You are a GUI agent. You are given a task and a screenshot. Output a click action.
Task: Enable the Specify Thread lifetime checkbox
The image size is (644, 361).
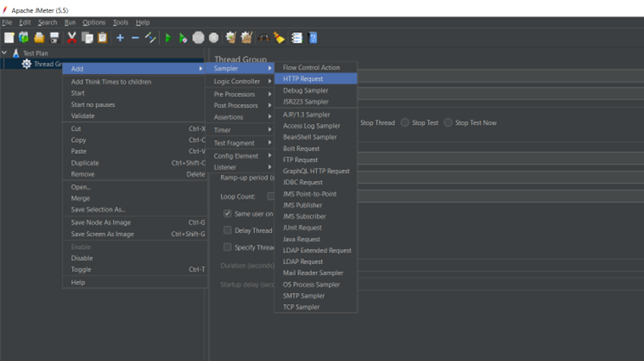[x=227, y=247]
